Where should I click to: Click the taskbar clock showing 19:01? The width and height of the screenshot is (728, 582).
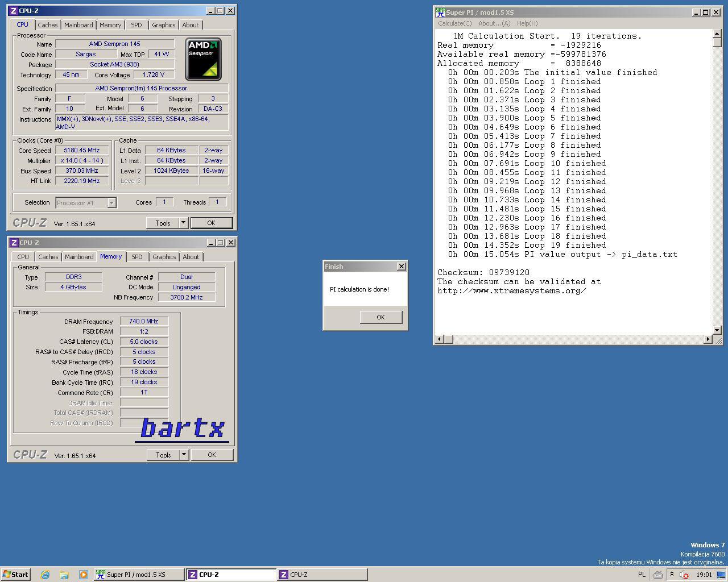[704, 575]
